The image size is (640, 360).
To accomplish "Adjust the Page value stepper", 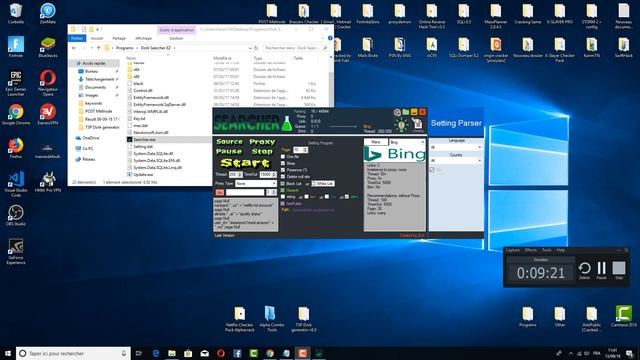I will 305,150.
